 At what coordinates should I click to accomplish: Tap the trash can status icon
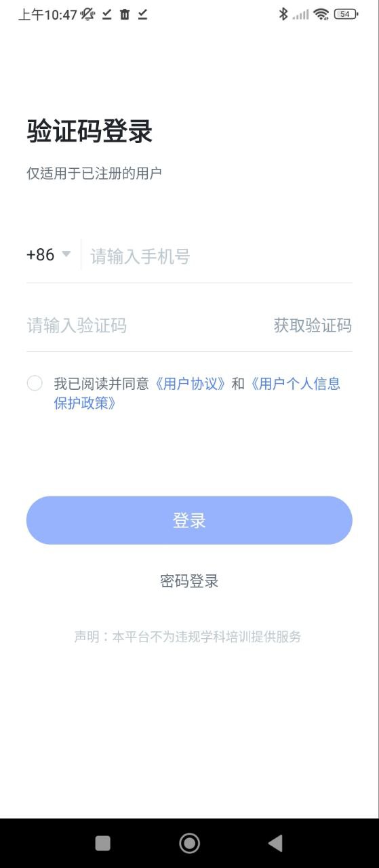tap(125, 14)
